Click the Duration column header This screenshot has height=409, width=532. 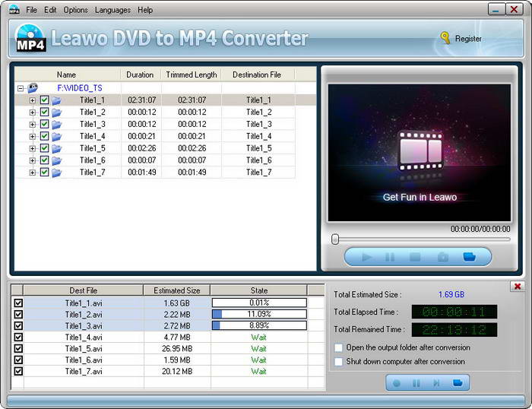tap(140, 75)
